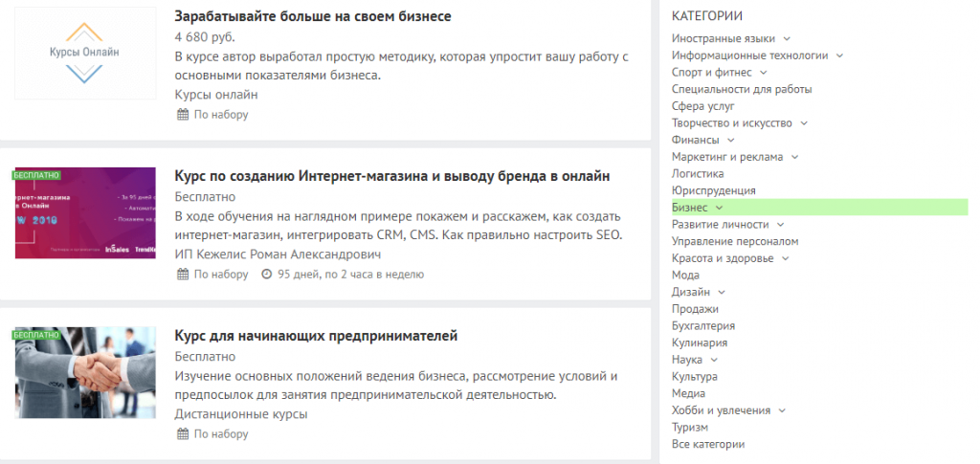Select 'Красота и здоровье' category label

(x=723, y=258)
